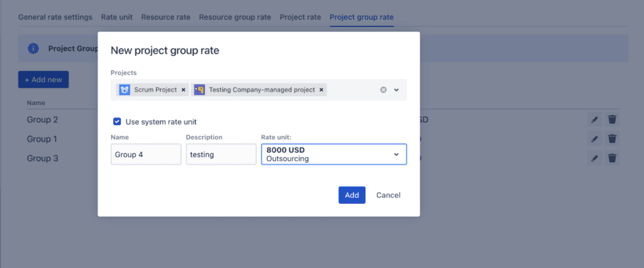The image size is (644, 268).
Task: Remove Testing Company-managed project tag
Action: tap(321, 89)
